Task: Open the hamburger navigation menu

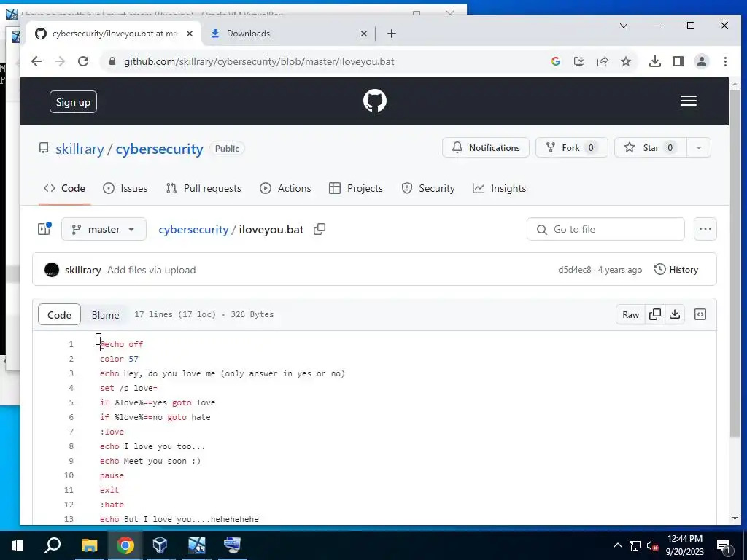Action: 689,101
